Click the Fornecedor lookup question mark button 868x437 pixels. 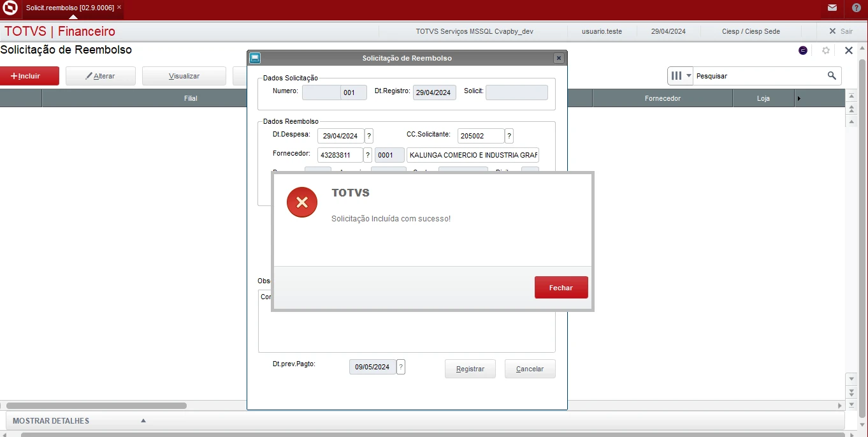coord(368,155)
